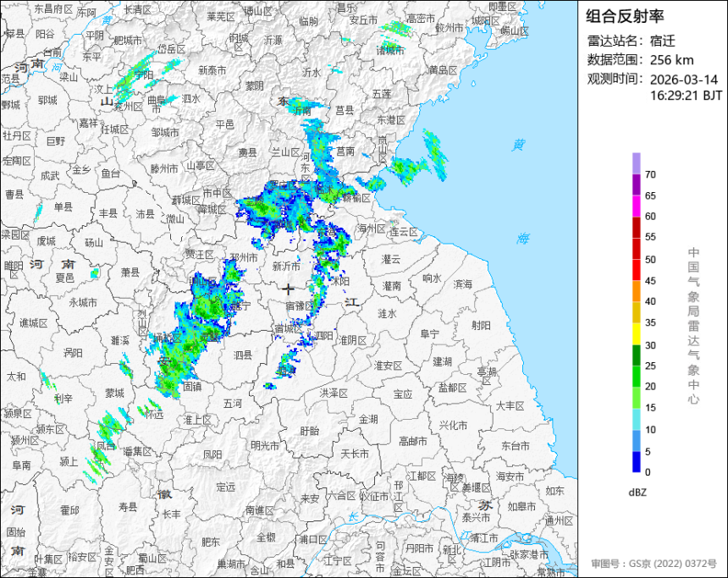Click the 数据范围：256 km line

(x=641, y=60)
